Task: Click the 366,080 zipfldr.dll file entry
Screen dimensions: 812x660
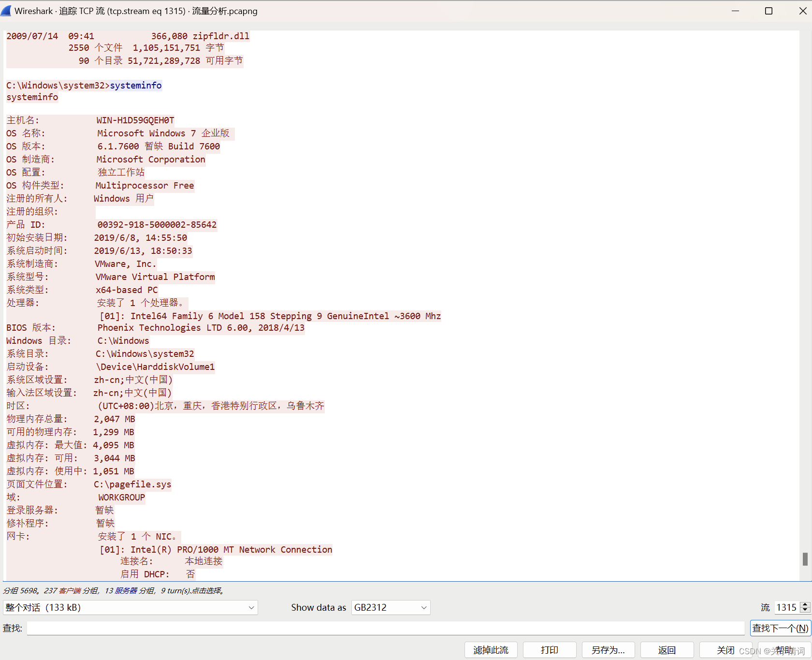Action: [201, 36]
